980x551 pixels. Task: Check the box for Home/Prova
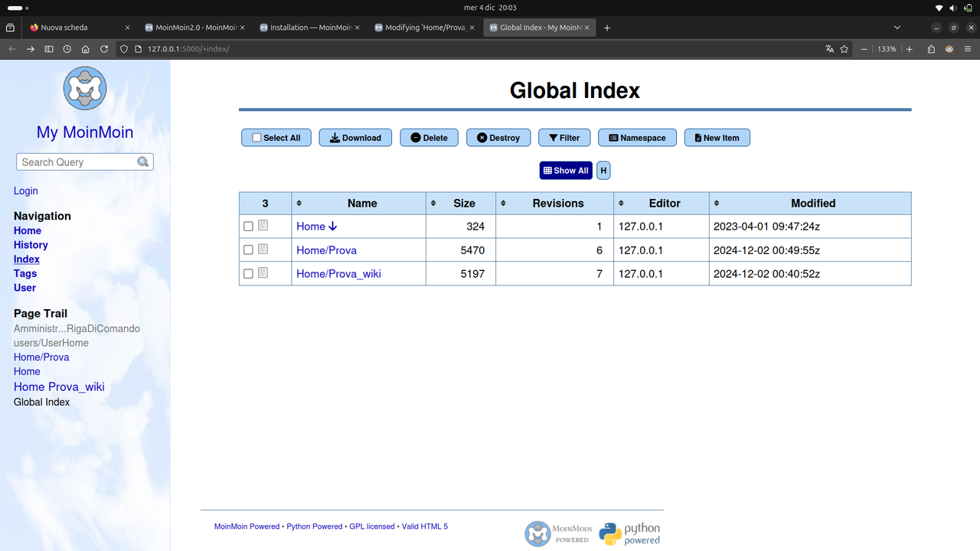click(248, 250)
